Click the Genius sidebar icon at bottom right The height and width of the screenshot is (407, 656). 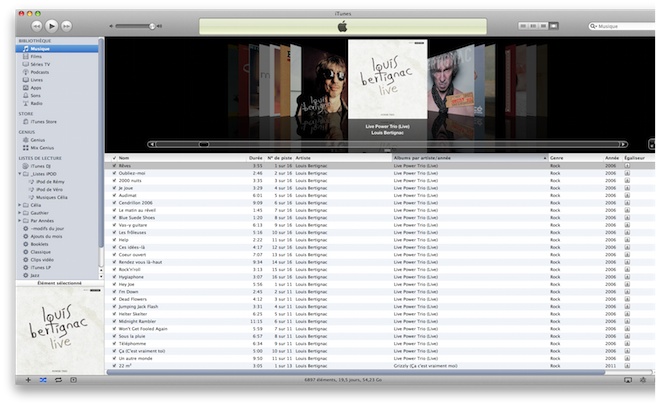(643, 380)
